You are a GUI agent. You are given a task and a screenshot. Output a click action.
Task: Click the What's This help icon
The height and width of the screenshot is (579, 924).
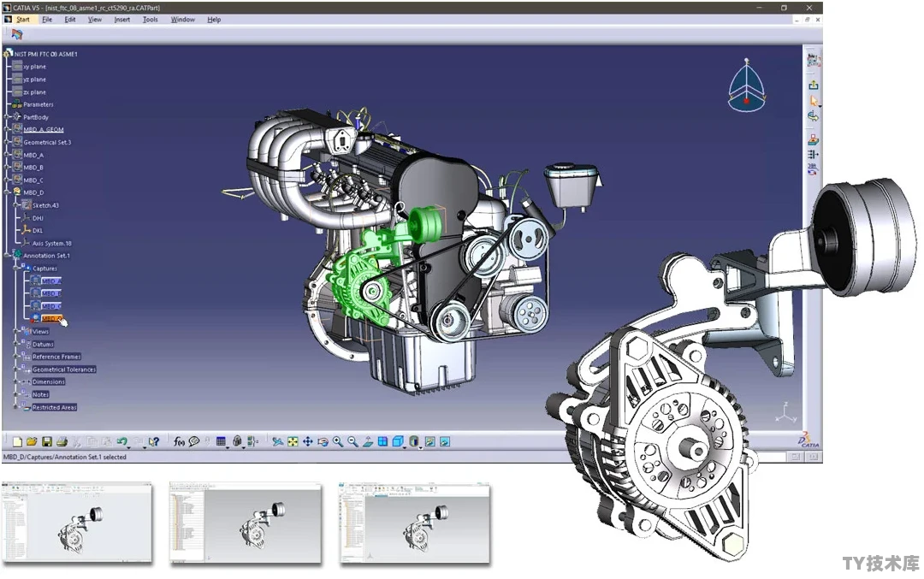pos(154,441)
